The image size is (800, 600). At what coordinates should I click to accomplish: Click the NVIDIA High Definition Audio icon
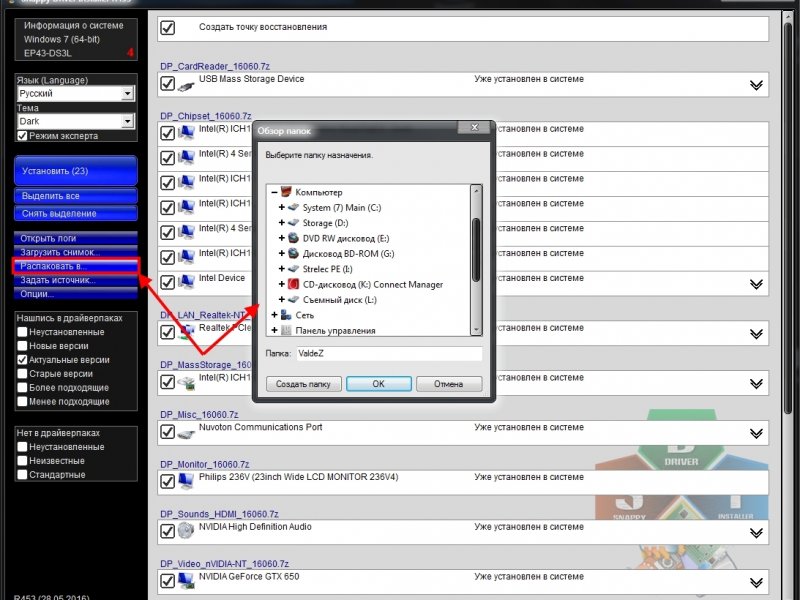186,531
